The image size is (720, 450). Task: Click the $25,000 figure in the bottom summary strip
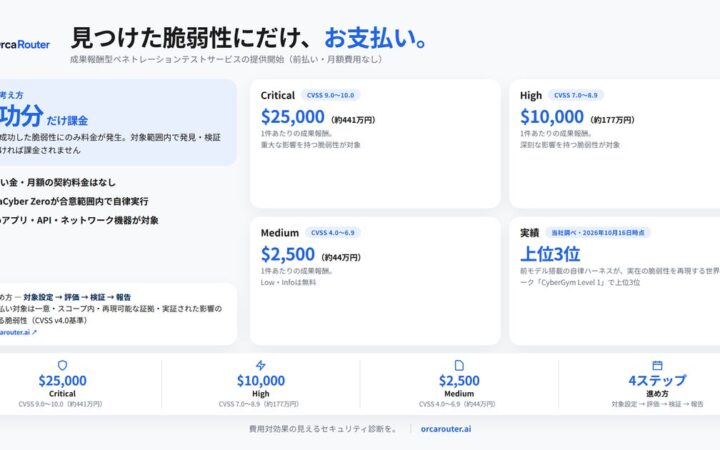coord(62,380)
